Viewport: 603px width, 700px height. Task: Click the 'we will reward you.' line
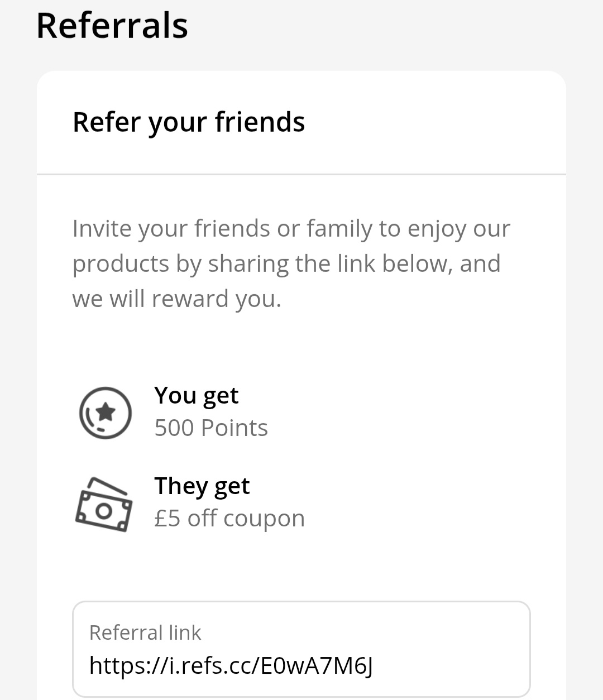click(176, 299)
